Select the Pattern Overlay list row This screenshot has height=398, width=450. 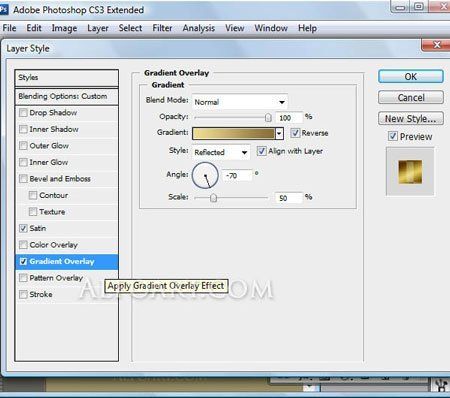pos(67,278)
